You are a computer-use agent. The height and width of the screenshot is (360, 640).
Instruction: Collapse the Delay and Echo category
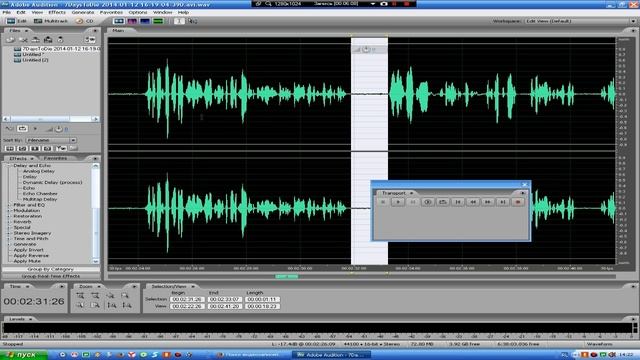(9, 166)
